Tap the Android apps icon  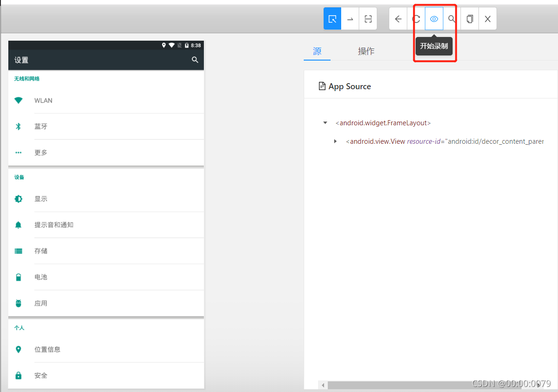coord(18,303)
